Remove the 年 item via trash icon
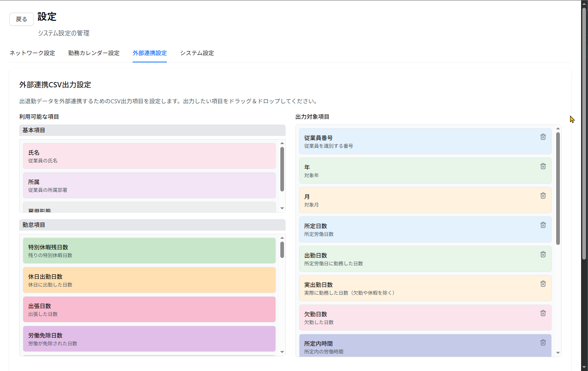The width and height of the screenshot is (588, 371). (x=543, y=166)
